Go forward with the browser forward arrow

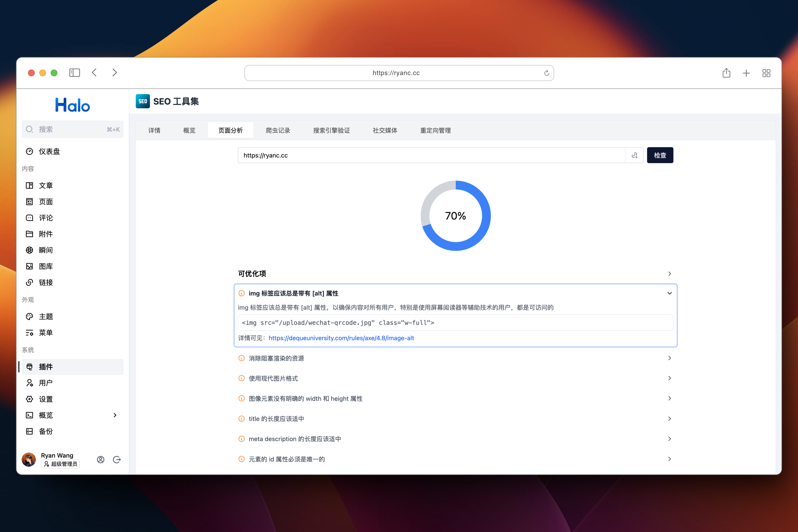[115, 73]
